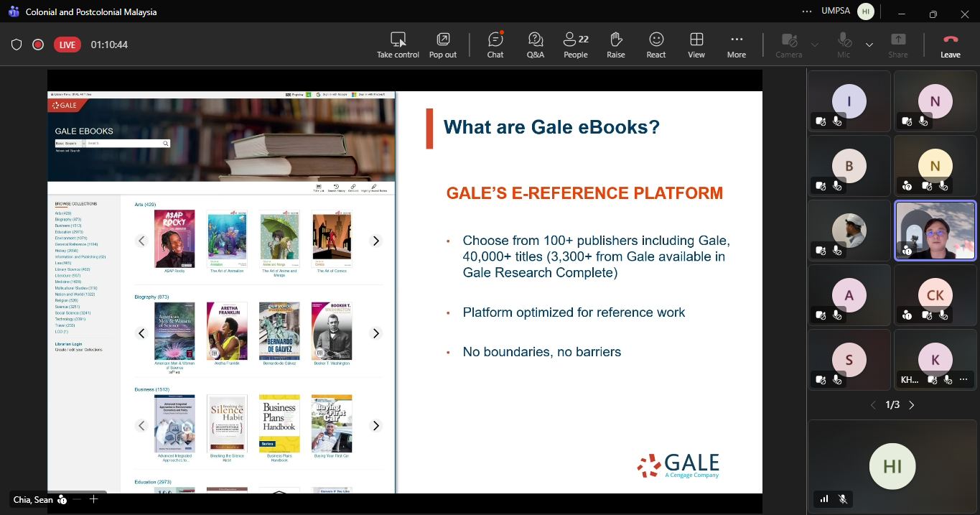
Task: Click the Share content button
Action: [898, 45]
